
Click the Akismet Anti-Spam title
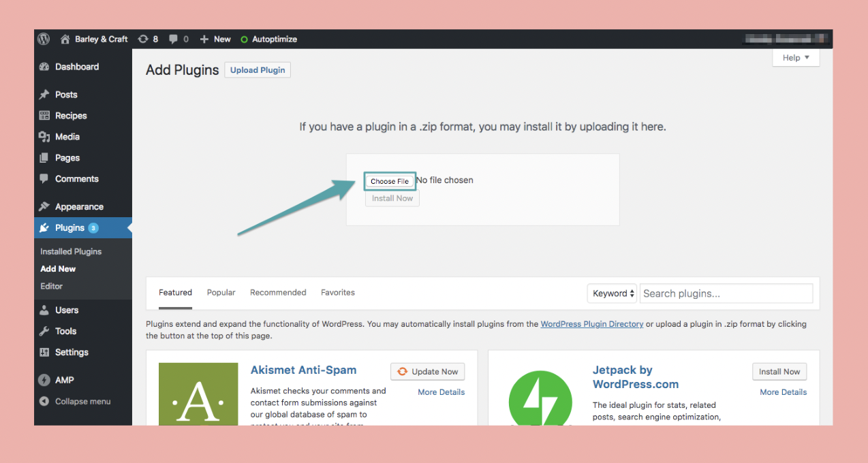pos(303,370)
